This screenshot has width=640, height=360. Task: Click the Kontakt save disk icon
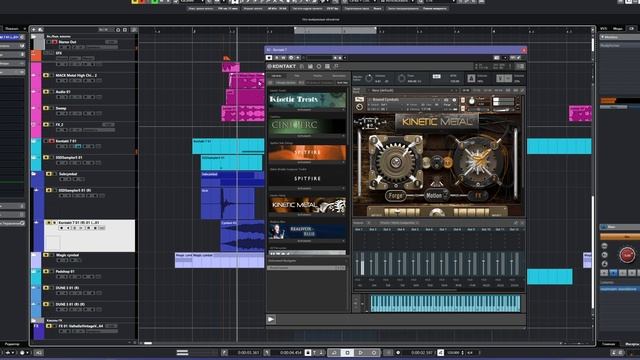pyautogui.click(x=310, y=66)
